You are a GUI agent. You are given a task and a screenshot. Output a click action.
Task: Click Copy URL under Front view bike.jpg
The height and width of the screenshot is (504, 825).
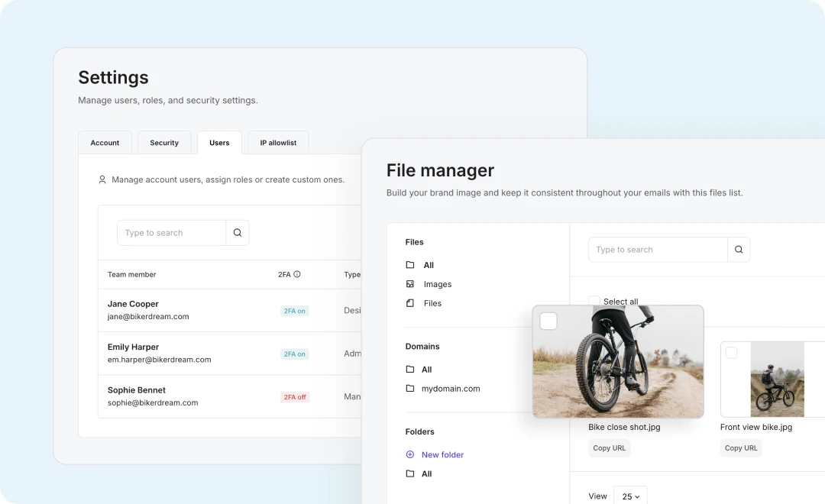coord(741,447)
